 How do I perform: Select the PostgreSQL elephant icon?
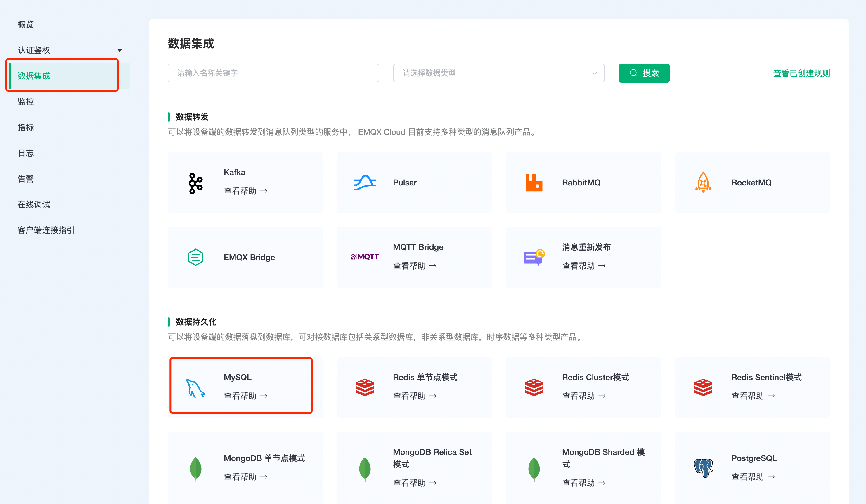point(703,467)
